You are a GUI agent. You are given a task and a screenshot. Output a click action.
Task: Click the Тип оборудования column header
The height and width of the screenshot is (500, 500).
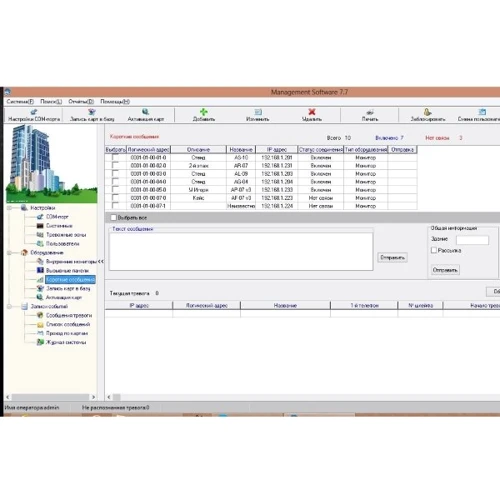[366, 150]
